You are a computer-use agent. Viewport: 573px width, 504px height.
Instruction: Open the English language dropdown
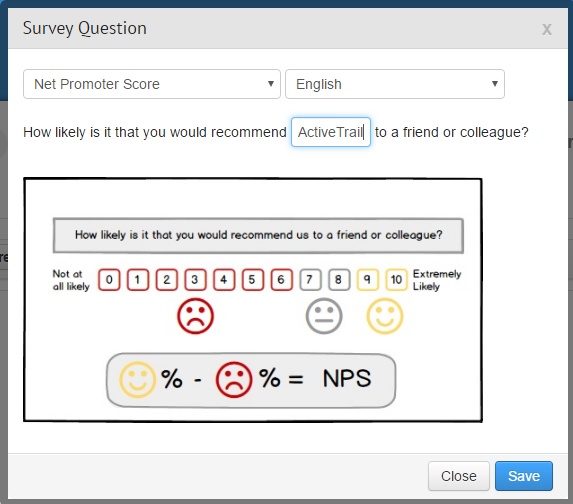point(395,84)
